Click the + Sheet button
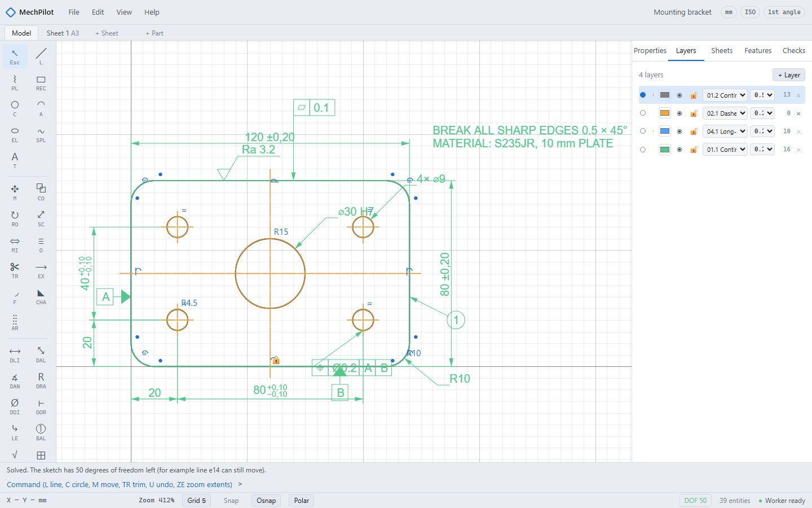 pyautogui.click(x=107, y=33)
